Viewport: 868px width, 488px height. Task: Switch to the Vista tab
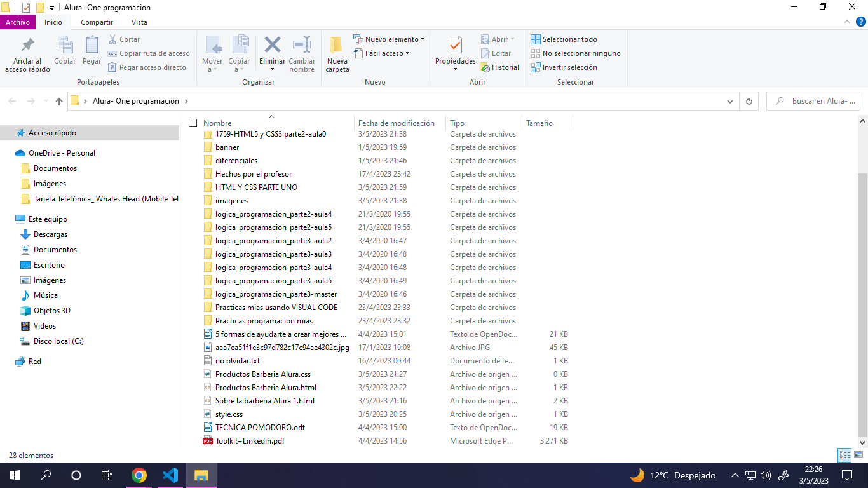[139, 22]
